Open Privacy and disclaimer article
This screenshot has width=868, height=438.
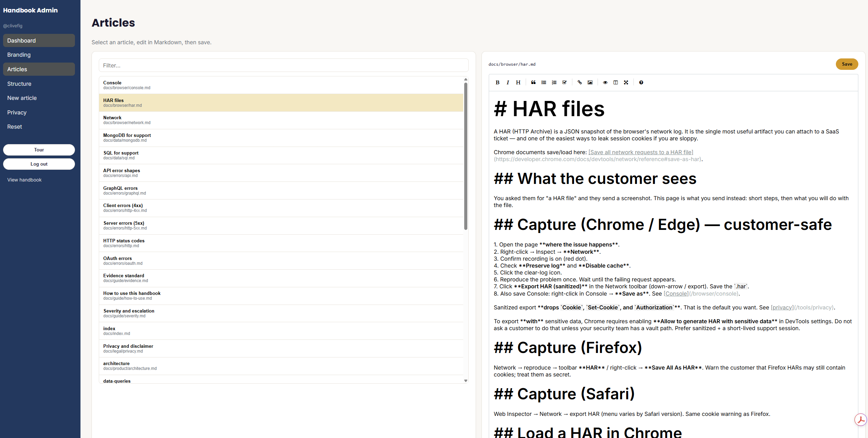(x=281, y=348)
